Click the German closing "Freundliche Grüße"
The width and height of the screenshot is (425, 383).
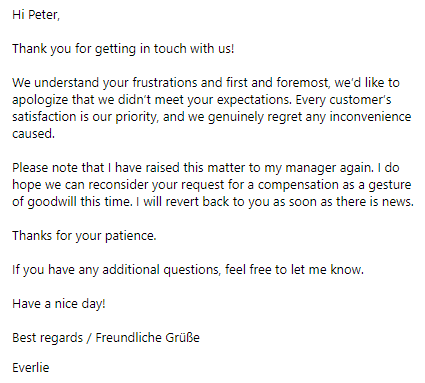[x=148, y=338]
